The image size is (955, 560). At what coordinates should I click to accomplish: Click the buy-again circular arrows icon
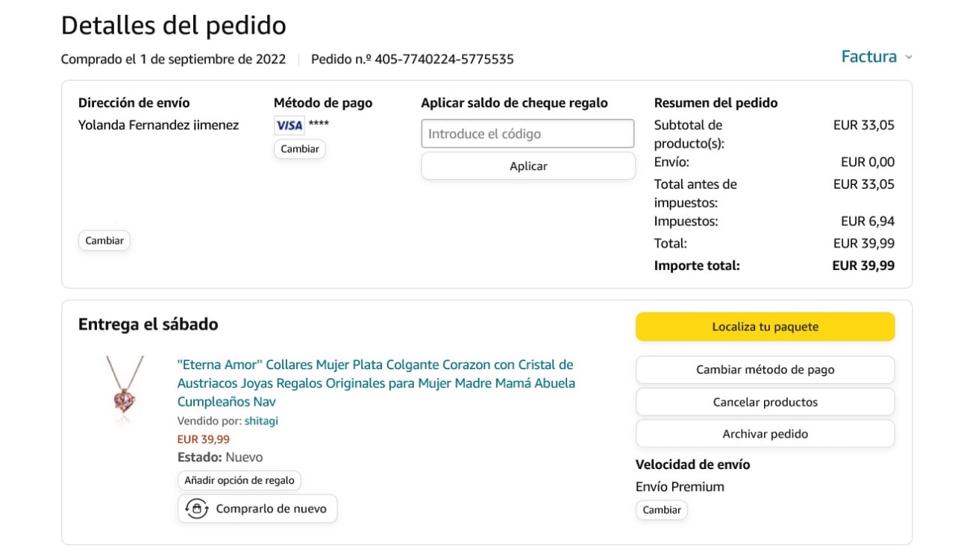coord(196,509)
